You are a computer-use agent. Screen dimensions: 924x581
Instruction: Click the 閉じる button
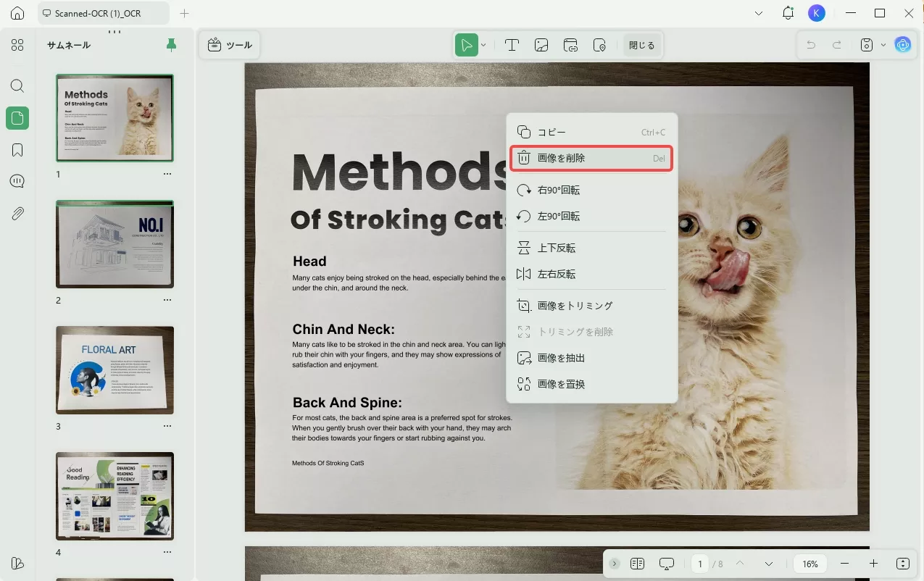[x=641, y=45]
